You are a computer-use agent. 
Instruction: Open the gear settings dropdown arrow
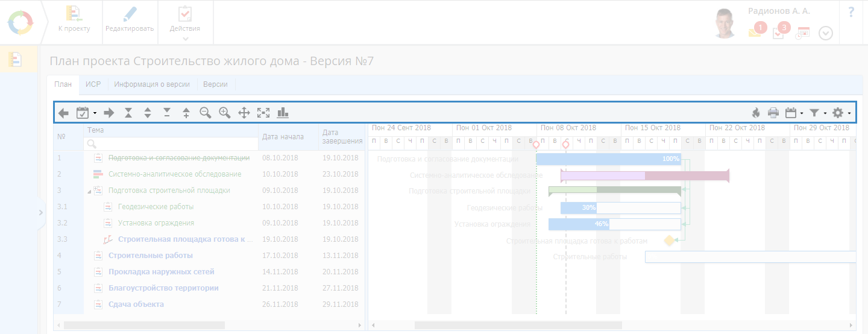[x=849, y=113]
